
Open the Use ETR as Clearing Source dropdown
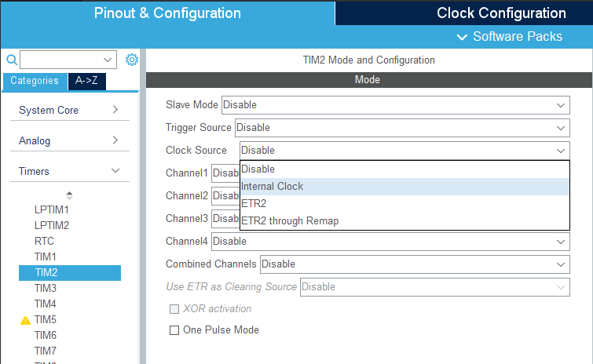pyautogui.click(x=435, y=287)
